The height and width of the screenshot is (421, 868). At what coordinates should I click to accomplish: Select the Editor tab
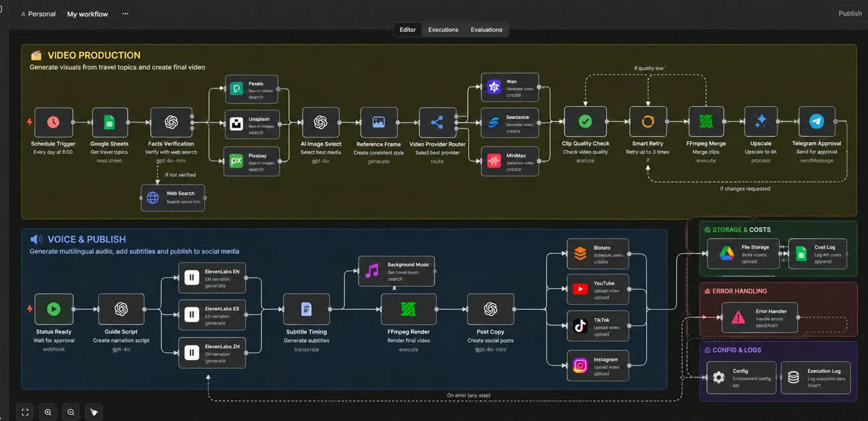point(408,29)
